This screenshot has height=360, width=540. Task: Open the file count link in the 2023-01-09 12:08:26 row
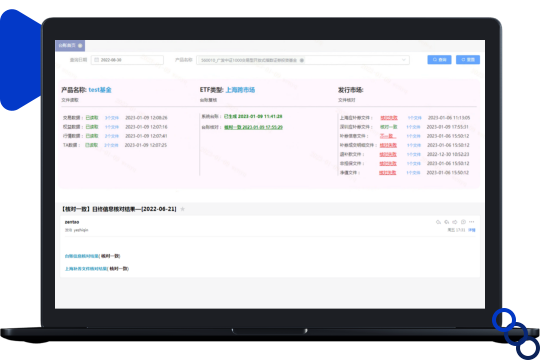pyautogui.click(x=112, y=118)
